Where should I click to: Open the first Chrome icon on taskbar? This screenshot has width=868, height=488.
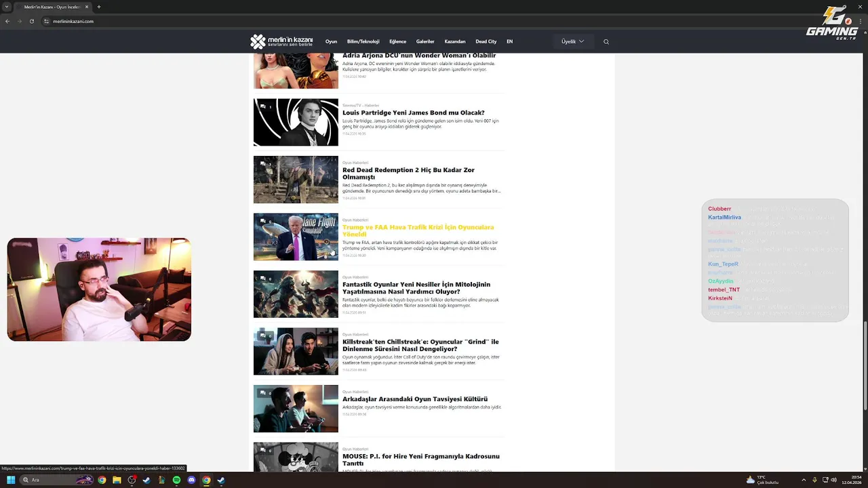pos(102,480)
